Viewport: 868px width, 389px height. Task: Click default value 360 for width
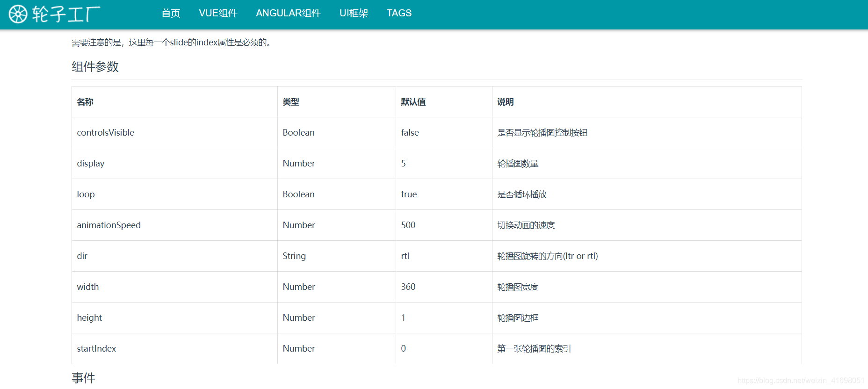click(408, 287)
